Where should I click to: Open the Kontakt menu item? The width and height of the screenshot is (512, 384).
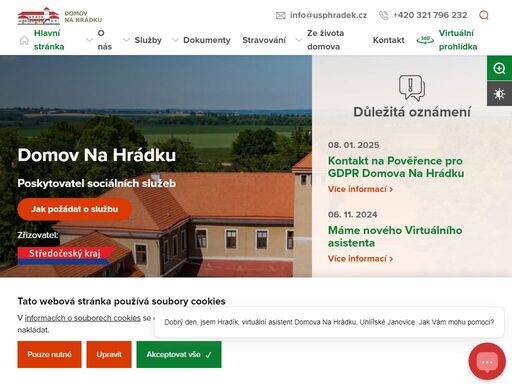[388, 40]
